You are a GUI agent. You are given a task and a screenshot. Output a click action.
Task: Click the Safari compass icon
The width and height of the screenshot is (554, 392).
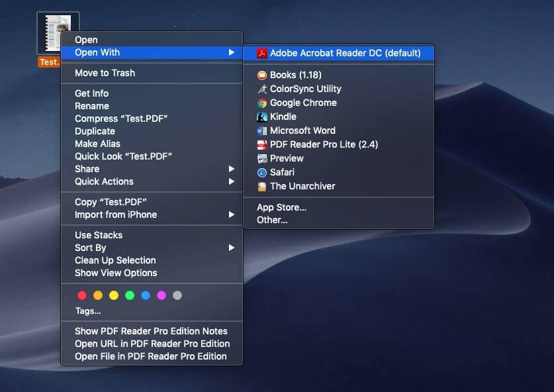(262, 173)
